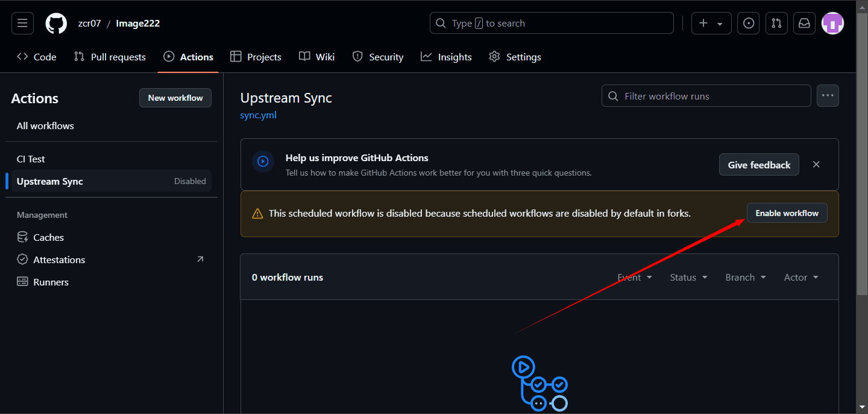868x414 pixels.
Task: Expand the Event filter dropdown
Action: pos(635,278)
